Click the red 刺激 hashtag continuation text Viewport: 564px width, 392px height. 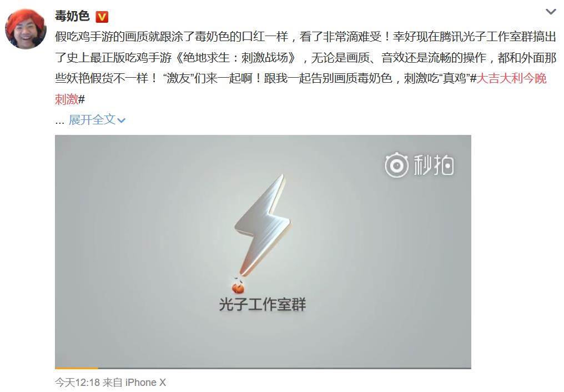click(x=67, y=99)
